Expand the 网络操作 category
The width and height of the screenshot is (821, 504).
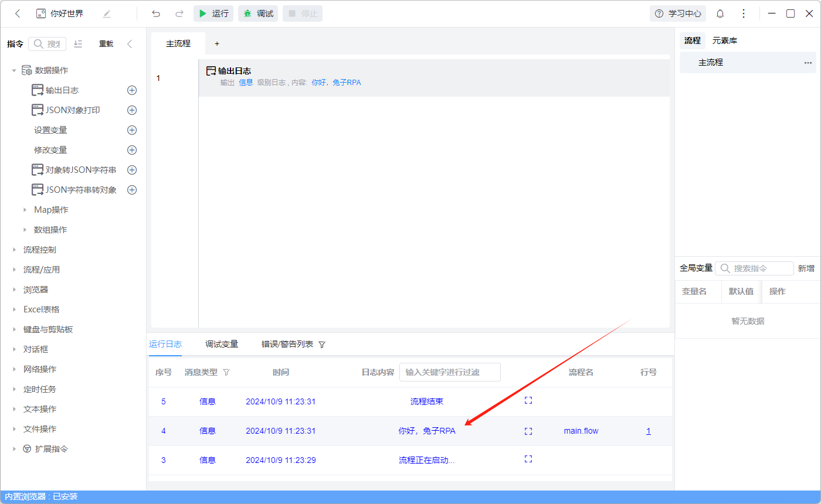14,369
